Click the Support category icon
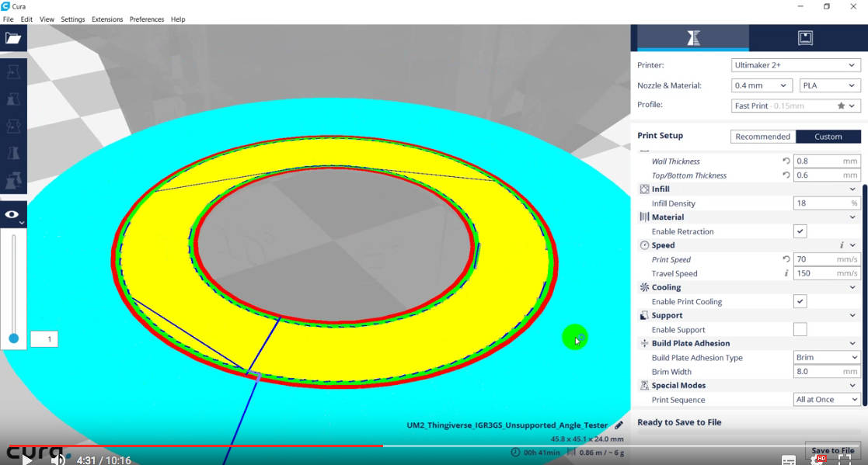This screenshot has height=465, width=868. 644,315
